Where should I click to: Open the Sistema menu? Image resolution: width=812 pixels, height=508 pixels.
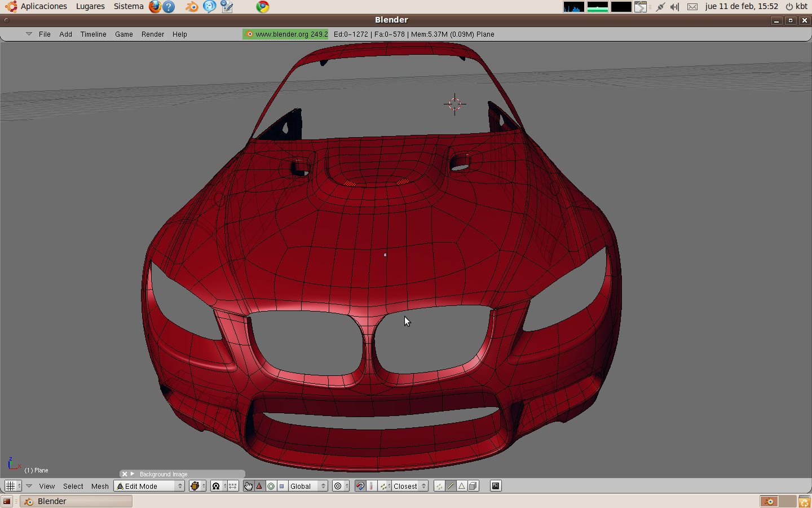tap(129, 7)
